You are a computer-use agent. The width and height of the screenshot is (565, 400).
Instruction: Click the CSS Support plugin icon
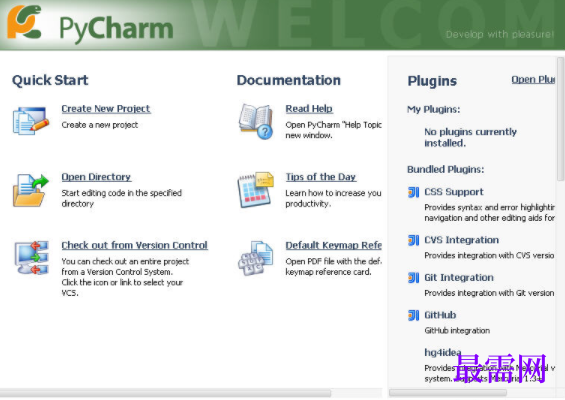click(413, 192)
